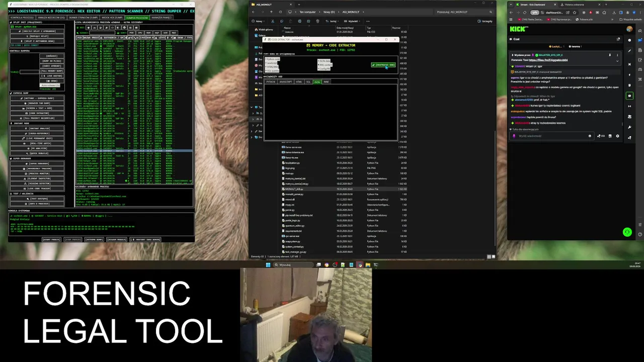Open File Explorer from the taskbar
Viewport: 644px width, 362px height.
click(368, 265)
